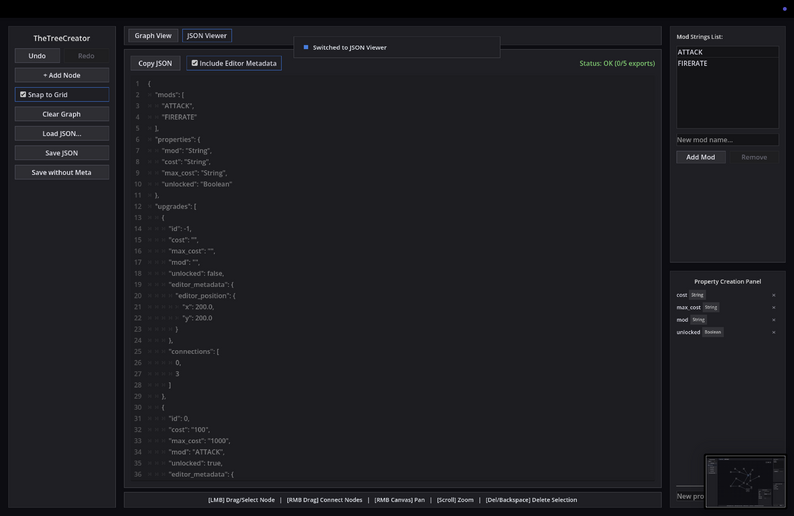Open the Load JSON... dialog
The width and height of the screenshot is (794, 516).
62,134
